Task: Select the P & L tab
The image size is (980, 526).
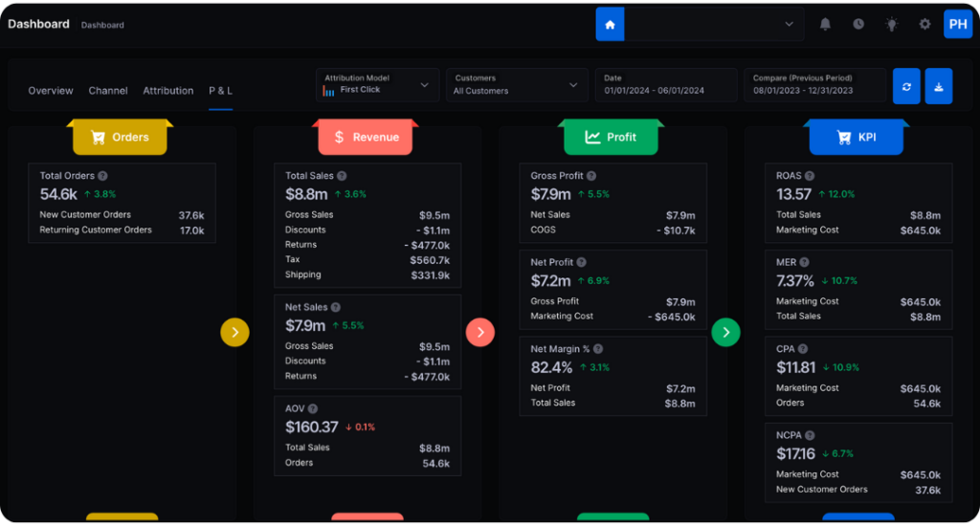Action: click(x=221, y=91)
